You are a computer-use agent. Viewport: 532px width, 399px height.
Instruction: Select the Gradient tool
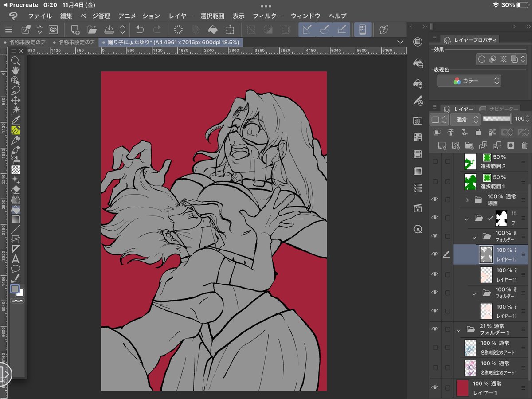pos(16,219)
